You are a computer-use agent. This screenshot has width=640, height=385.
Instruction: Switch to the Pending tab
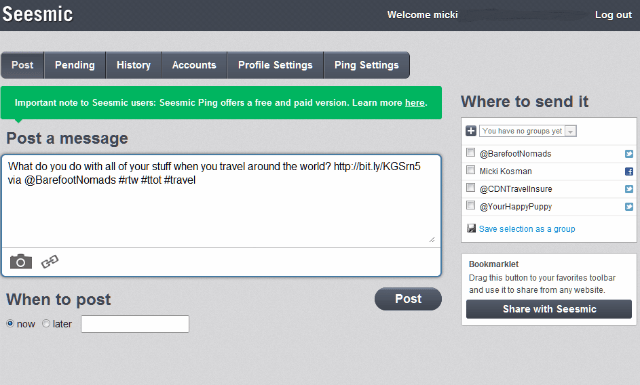[75, 65]
